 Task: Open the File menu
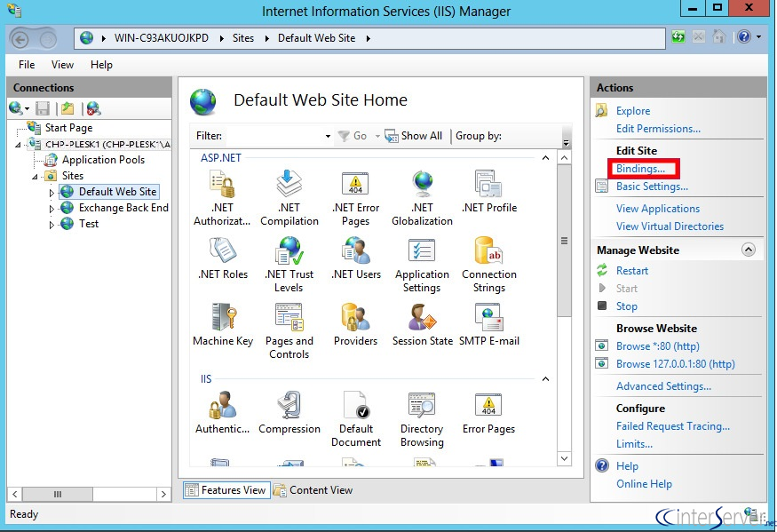pos(27,65)
